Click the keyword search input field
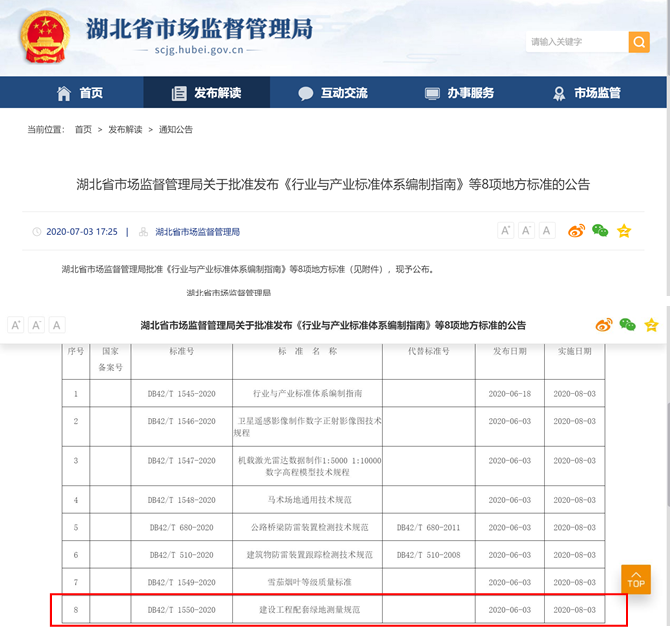The width and height of the screenshot is (670, 631). (x=576, y=42)
